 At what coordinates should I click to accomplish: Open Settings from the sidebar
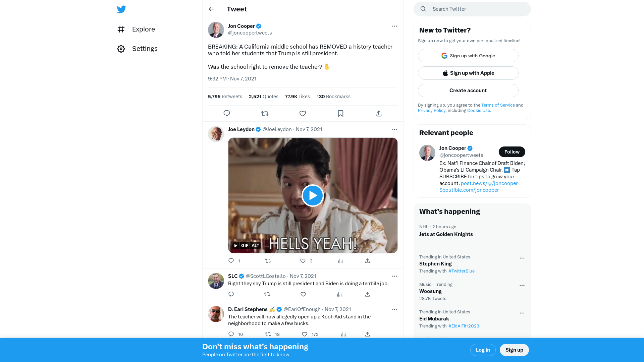point(138,49)
